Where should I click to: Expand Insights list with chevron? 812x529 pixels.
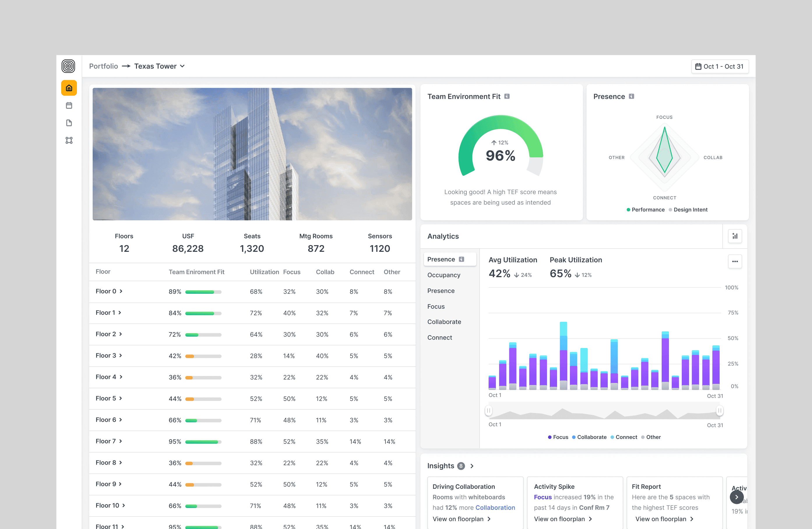(x=472, y=466)
